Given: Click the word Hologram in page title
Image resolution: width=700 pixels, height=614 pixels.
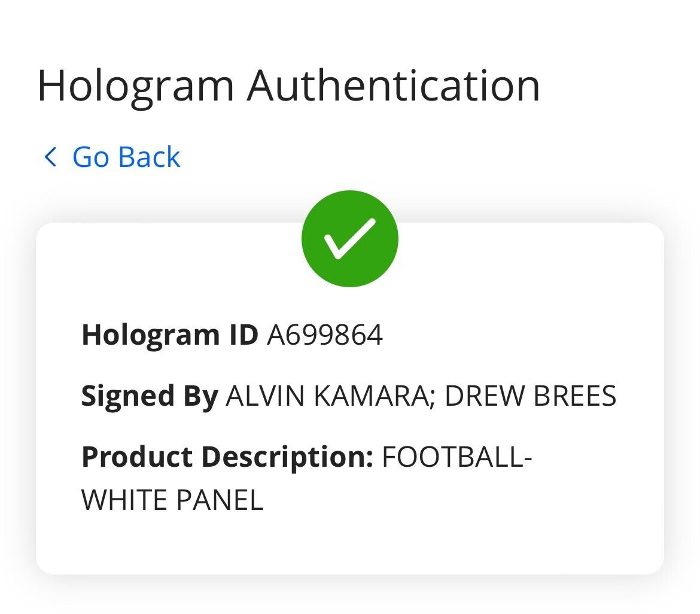Looking at the screenshot, I should click(135, 86).
